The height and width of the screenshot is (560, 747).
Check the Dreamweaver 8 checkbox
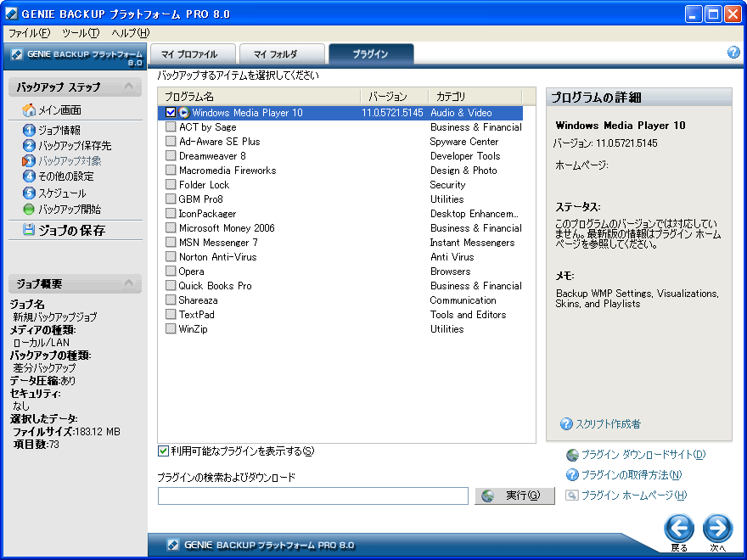point(171,156)
